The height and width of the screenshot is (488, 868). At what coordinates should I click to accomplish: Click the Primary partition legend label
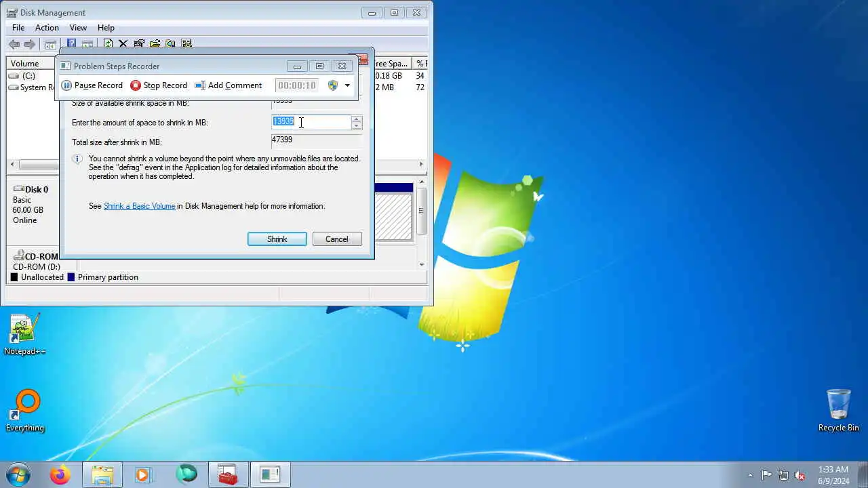coord(108,277)
